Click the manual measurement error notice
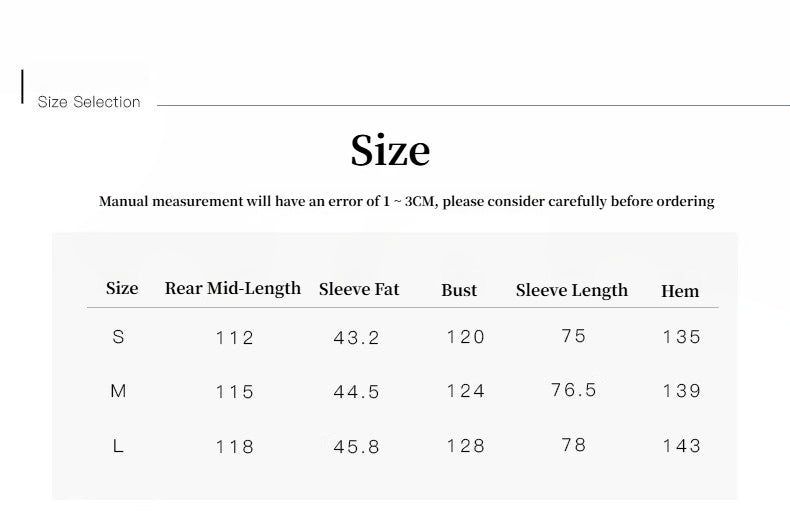790x523 pixels. coord(406,201)
